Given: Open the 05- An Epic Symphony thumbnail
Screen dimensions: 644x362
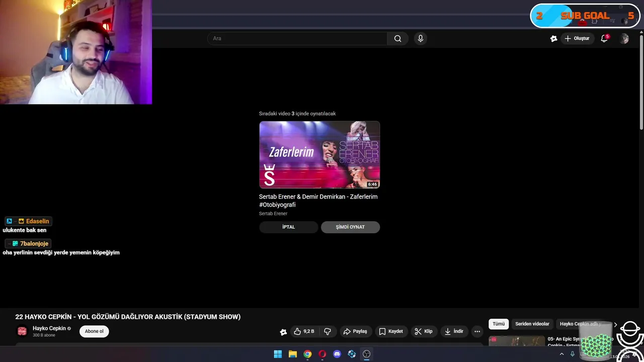Looking at the screenshot, I should click(x=517, y=341).
